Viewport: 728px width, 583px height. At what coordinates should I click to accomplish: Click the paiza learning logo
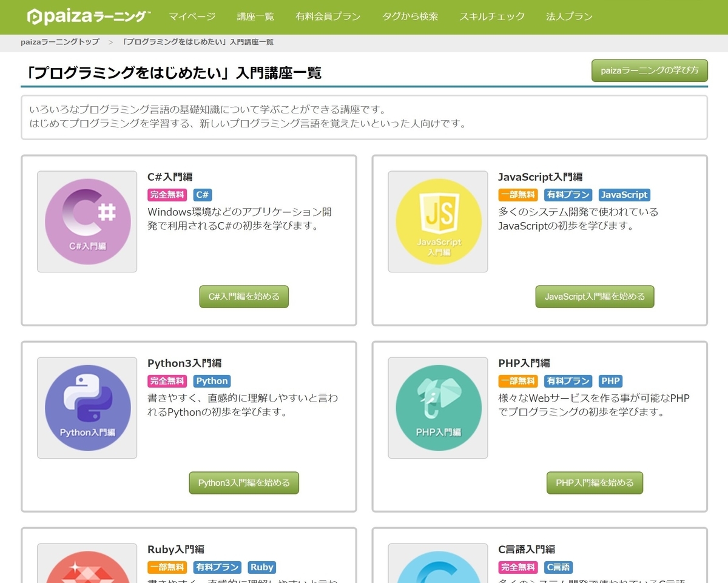click(x=89, y=16)
